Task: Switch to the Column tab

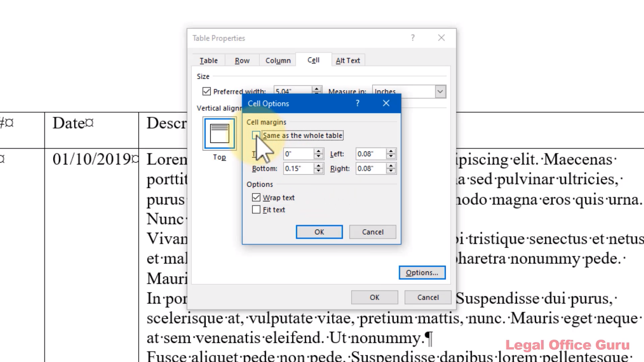Action: pyautogui.click(x=278, y=60)
